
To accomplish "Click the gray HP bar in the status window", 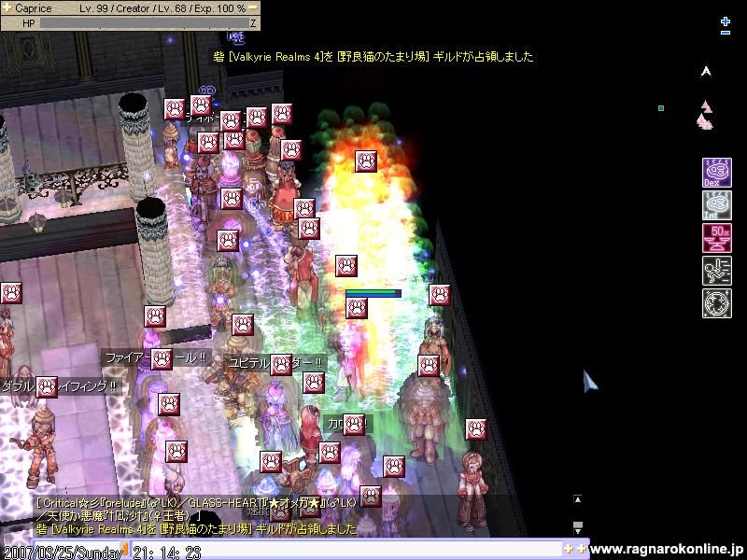I will [x=145, y=22].
